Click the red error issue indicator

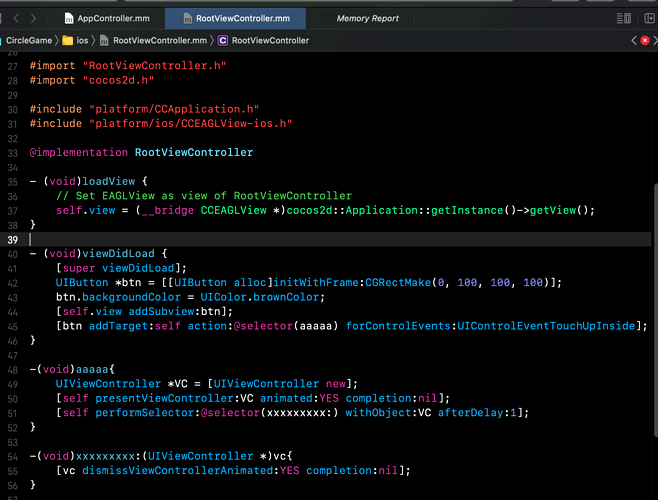[x=645, y=40]
